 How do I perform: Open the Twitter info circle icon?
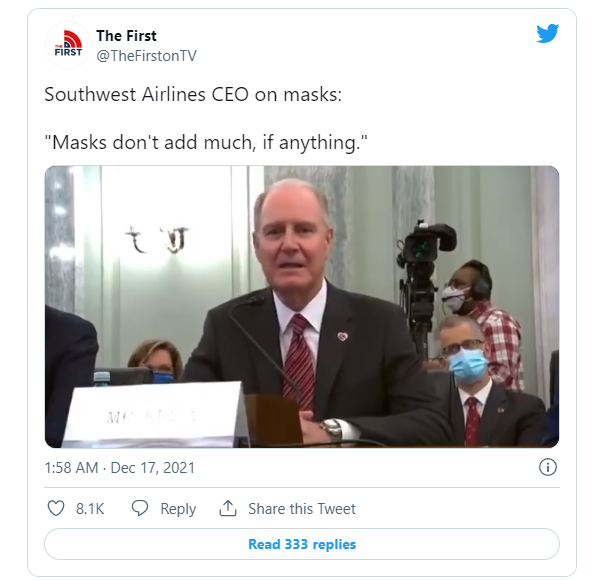(x=547, y=467)
